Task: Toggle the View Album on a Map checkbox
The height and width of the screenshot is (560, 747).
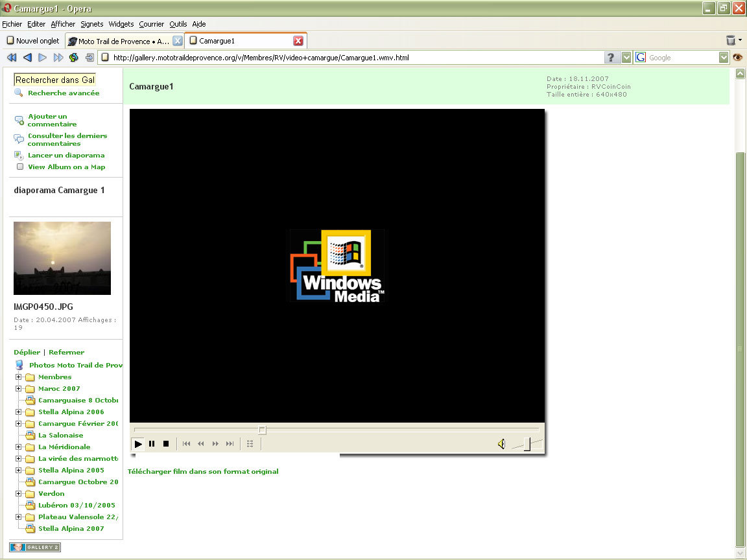Action: point(20,167)
